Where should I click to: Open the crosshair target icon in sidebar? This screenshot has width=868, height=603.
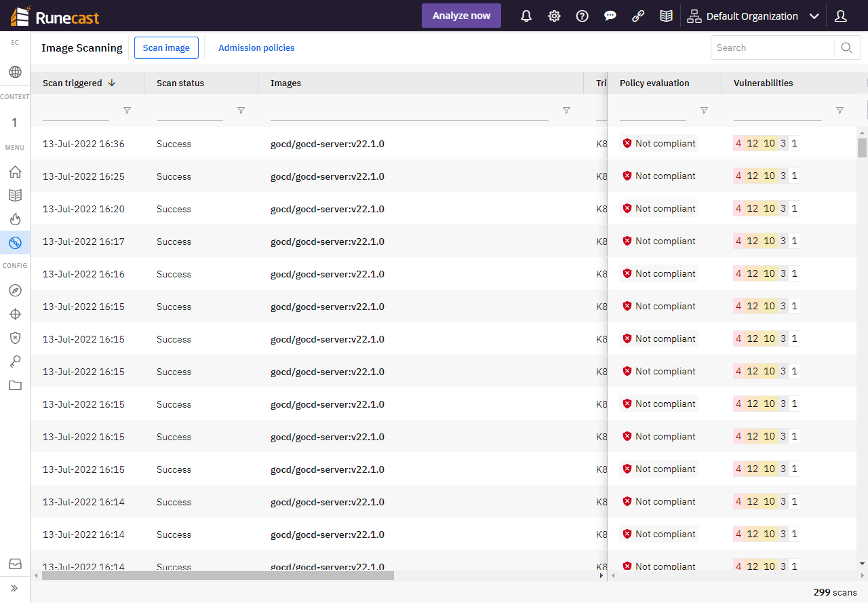pyautogui.click(x=15, y=314)
